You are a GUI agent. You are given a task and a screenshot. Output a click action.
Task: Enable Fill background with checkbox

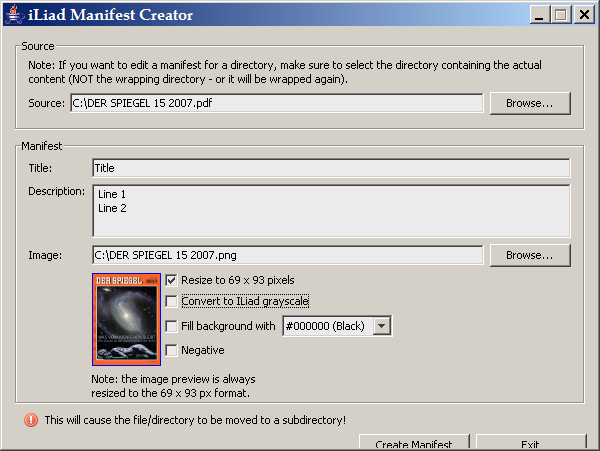pyautogui.click(x=171, y=326)
